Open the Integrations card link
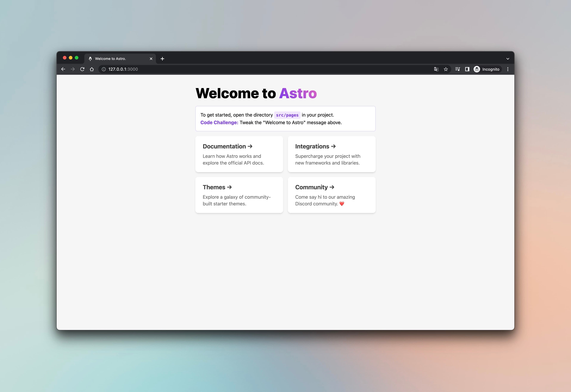Image resolution: width=571 pixels, height=392 pixels. click(332, 154)
